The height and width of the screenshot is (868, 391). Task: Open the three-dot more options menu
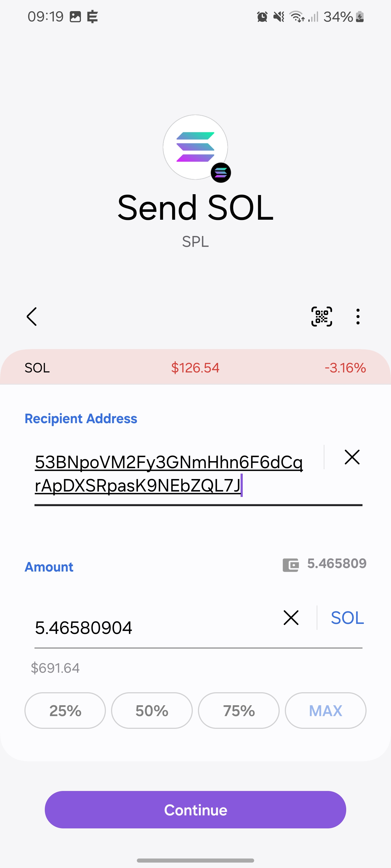[358, 316]
